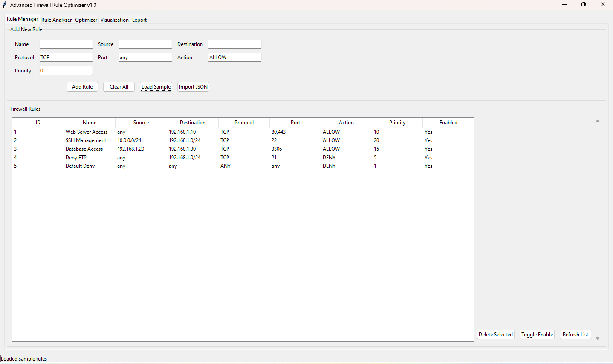The width and height of the screenshot is (613, 364).
Task: Click the Name input field
Action: click(x=66, y=44)
